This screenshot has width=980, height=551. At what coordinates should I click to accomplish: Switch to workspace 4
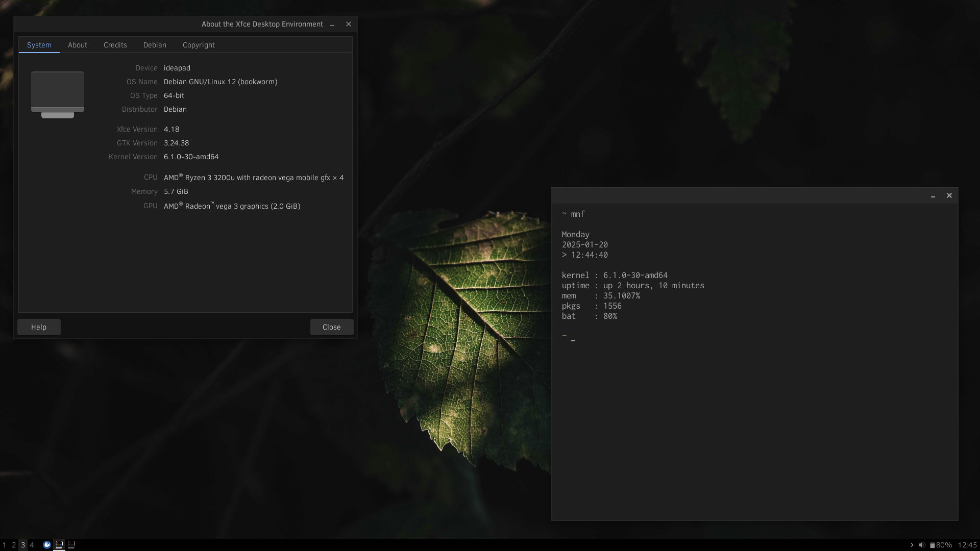coord(32,545)
